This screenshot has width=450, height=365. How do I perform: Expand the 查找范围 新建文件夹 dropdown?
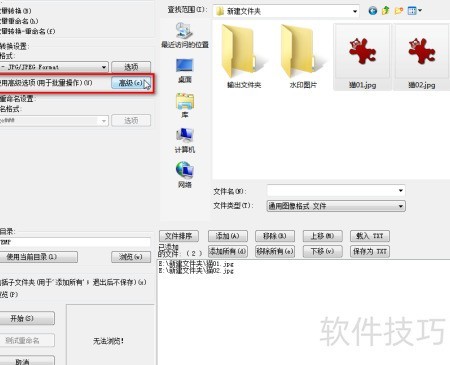pyautogui.click(x=355, y=11)
